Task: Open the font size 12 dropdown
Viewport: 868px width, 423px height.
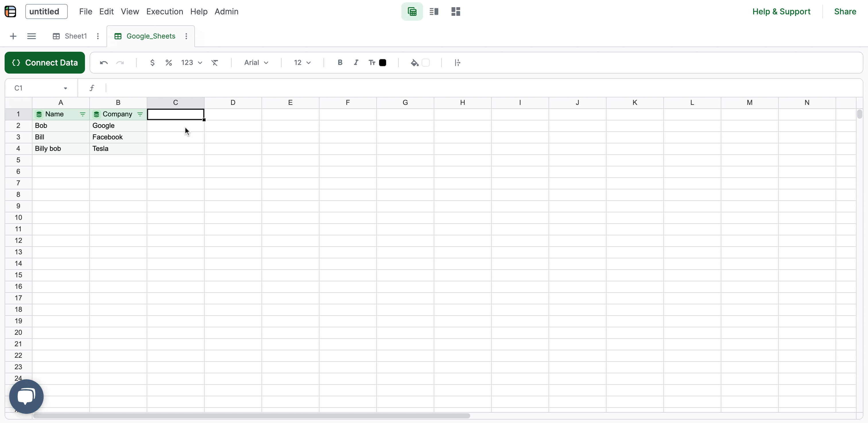Action: (x=302, y=63)
